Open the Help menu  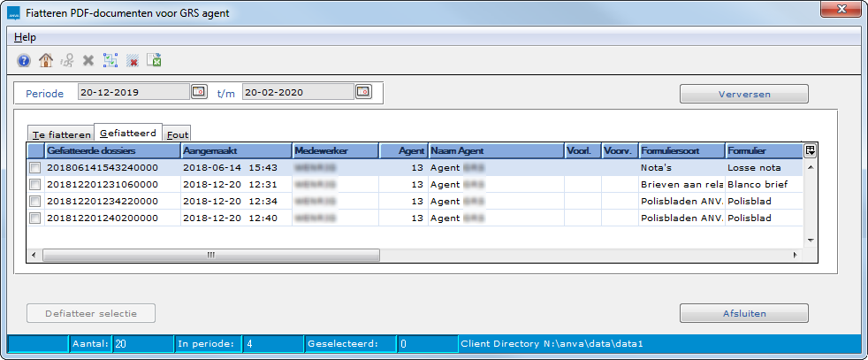(25, 37)
